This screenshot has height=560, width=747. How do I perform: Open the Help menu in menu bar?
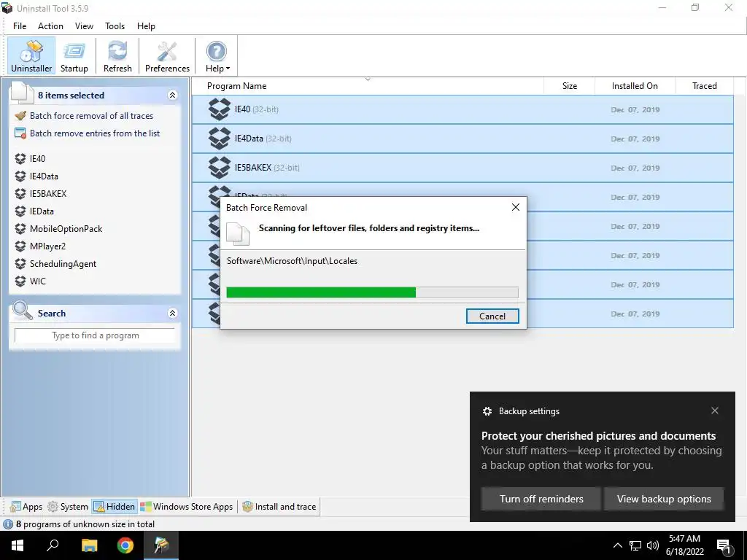coord(146,26)
